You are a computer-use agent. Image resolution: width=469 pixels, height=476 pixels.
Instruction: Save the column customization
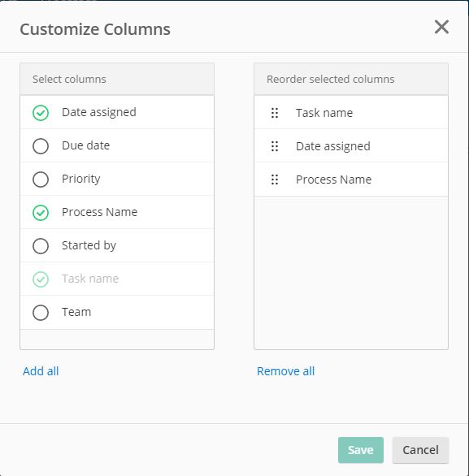pos(361,450)
